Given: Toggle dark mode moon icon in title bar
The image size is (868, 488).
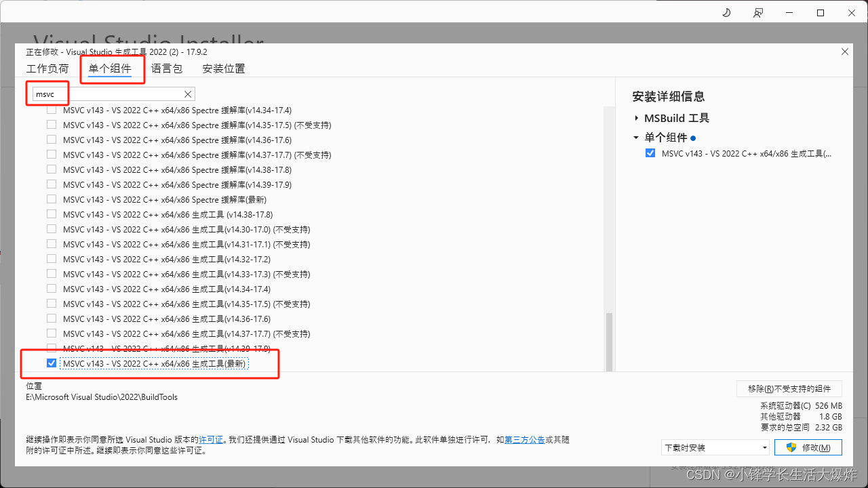Looking at the screenshot, I should point(726,13).
